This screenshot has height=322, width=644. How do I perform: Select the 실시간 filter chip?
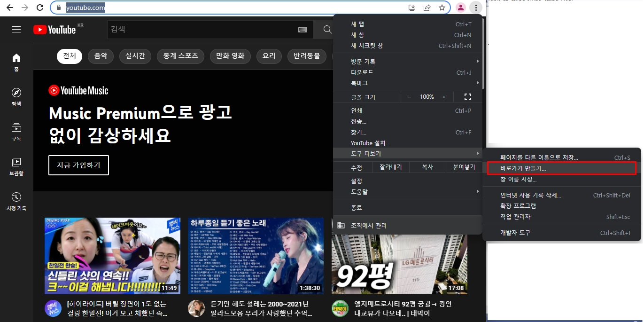135,56
